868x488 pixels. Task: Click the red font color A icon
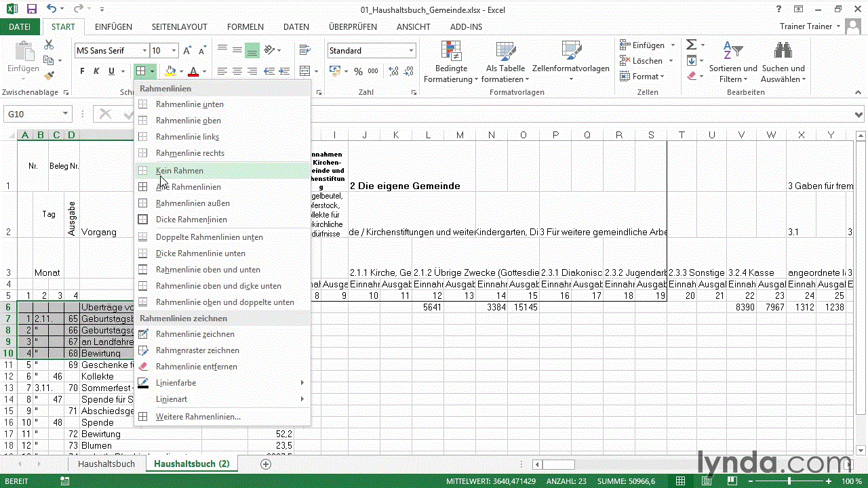[194, 71]
